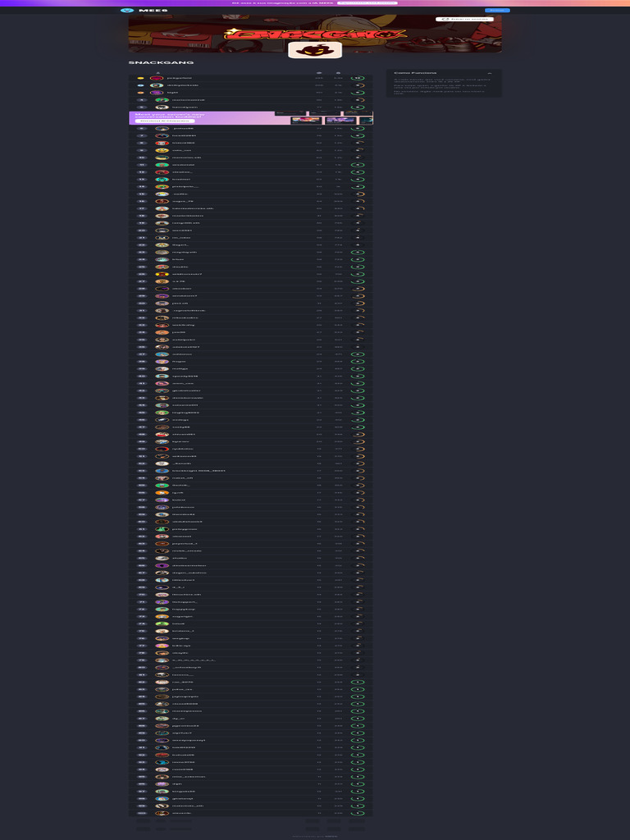Click the SNACKGANG server icon below the banner

point(315,50)
